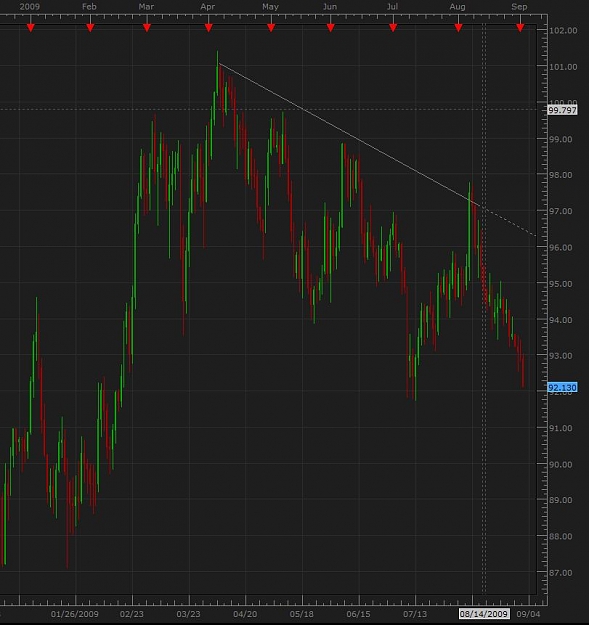Click the Jun month label

[x=330, y=7]
